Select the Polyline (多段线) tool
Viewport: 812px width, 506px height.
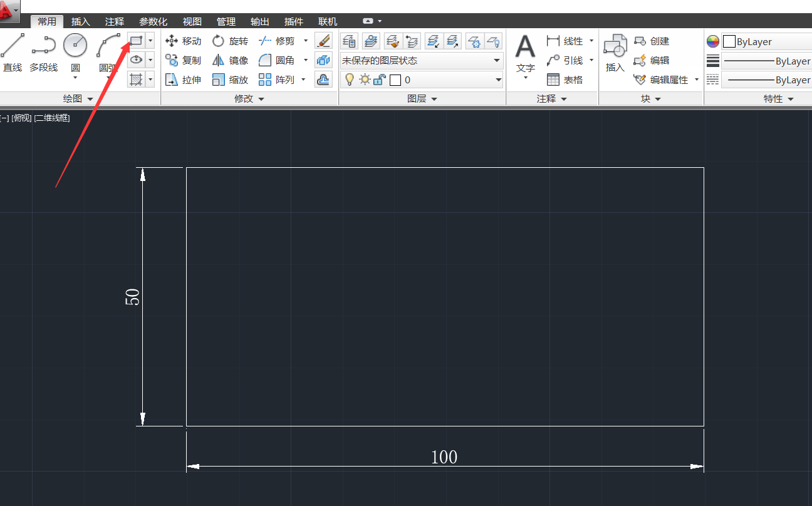[x=43, y=54]
